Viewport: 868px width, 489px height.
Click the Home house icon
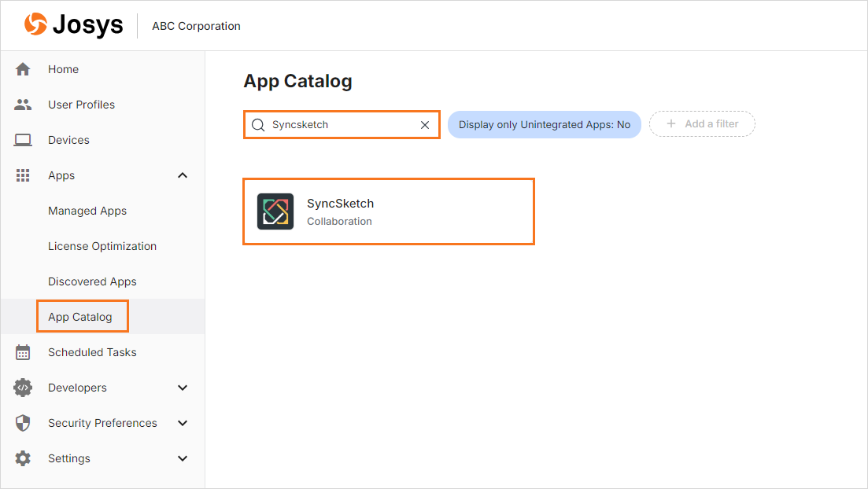tap(23, 69)
